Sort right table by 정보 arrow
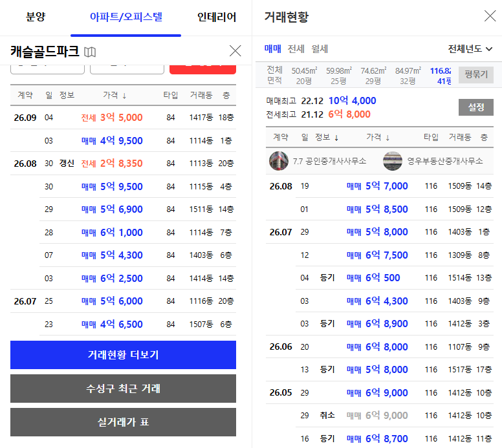The image size is (502, 448). click(336, 138)
